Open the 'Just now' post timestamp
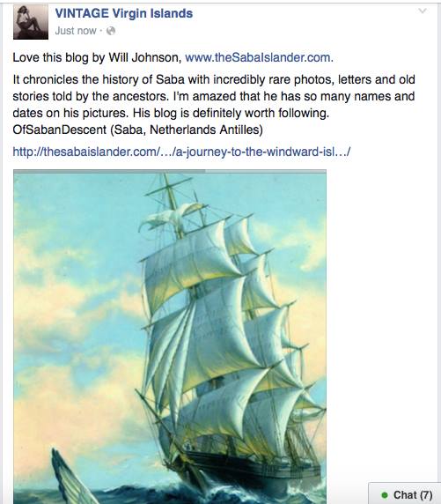The width and height of the screenshot is (441, 504). tap(76, 31)
